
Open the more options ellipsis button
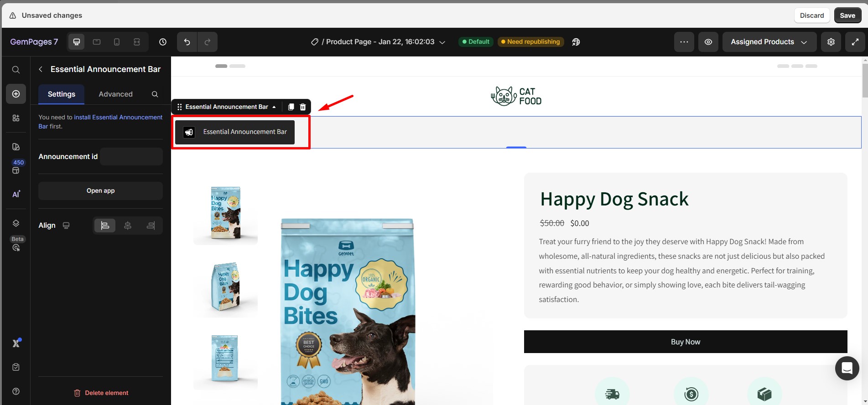point(684,42)
